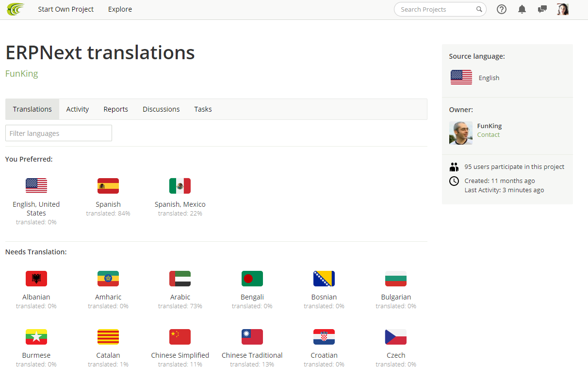Select the Bengali flag icon
588x382 pixels.
tap(252, 279)
